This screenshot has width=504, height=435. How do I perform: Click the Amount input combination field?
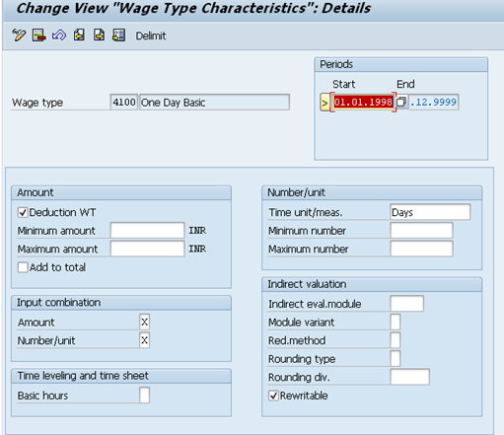click(x=144, y=322)
